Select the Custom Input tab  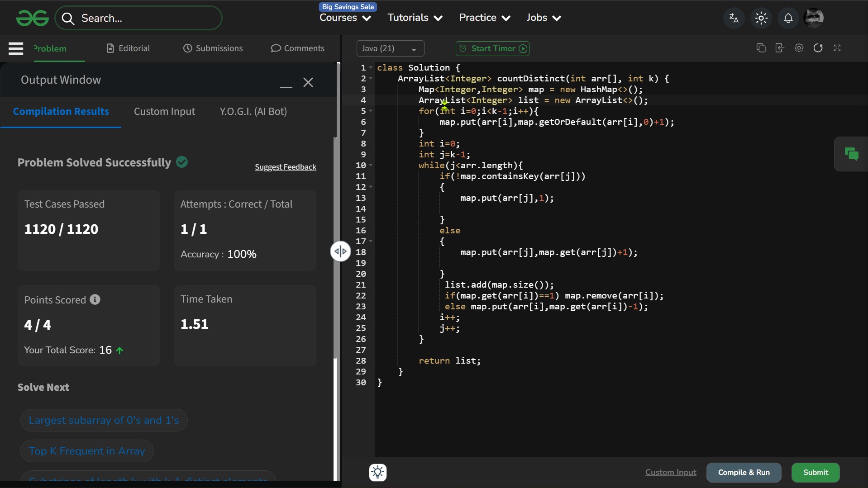pos(164,111)
